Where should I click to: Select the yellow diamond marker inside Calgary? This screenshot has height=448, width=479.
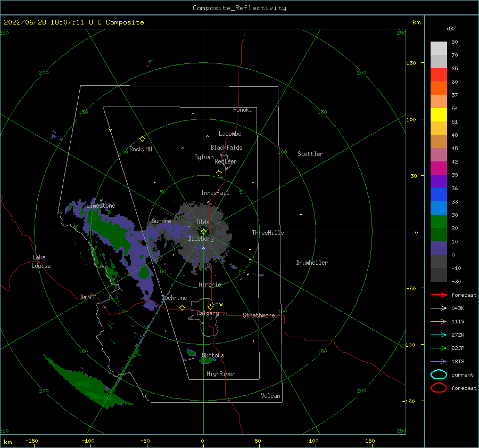(x=210, y=307)
